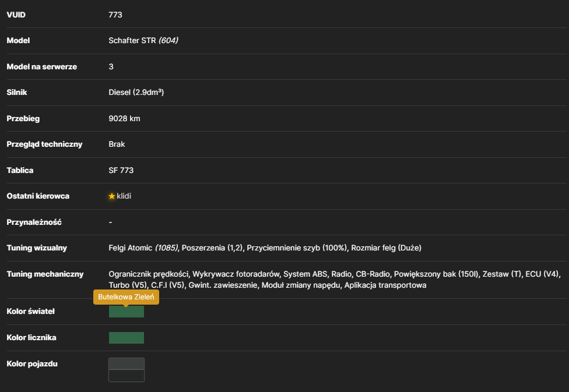Click the Ogranicznik prędkości entry
The width and height of the screenshot is (569, 392).
[x=149, y=274]
